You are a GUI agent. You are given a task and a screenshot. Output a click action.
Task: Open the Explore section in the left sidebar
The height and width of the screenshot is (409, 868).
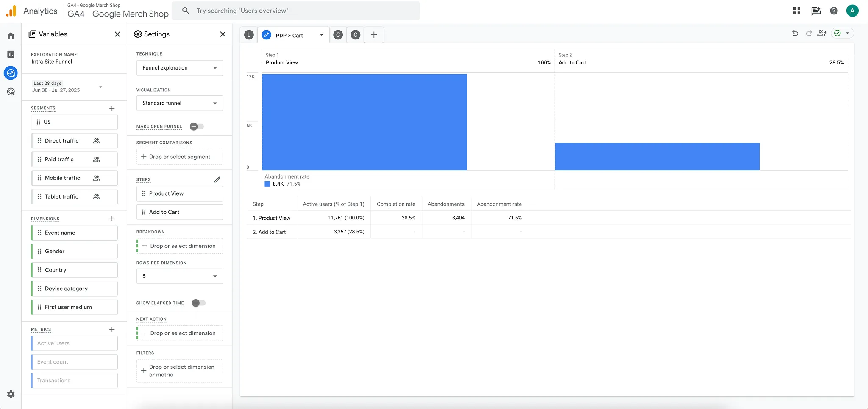coord(11,73)
